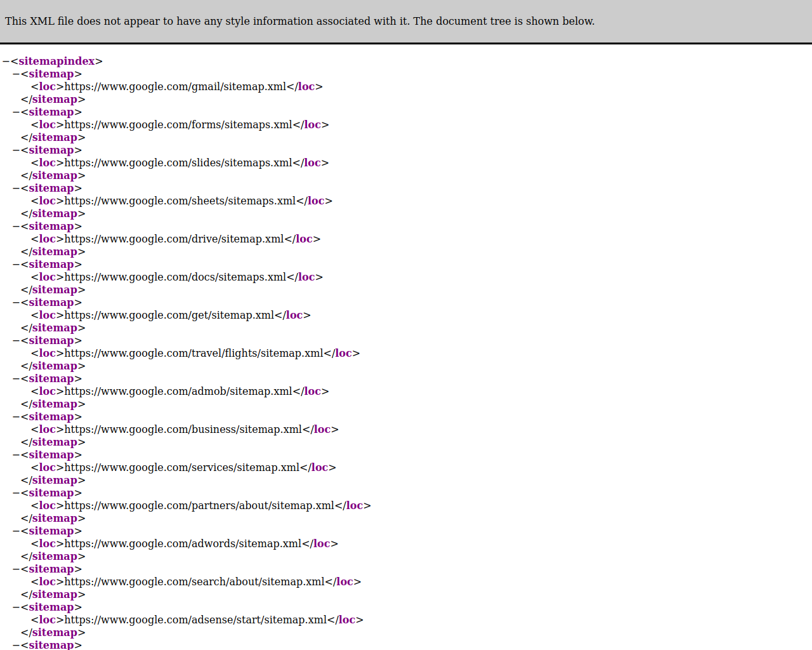Collapse sitemap node containing get URL
The height and width of the screenshot is (650, 812).
(16, 303)
